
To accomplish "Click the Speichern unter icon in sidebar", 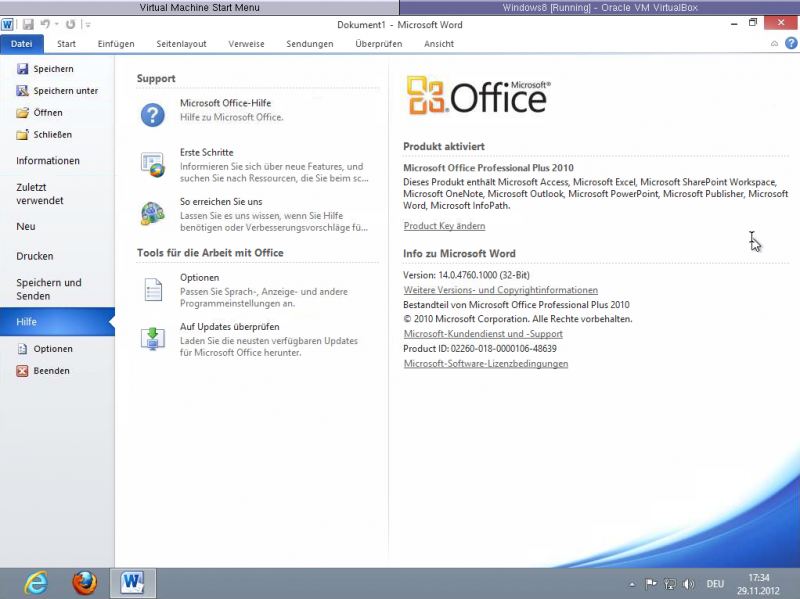I will (x=22, y=91).
